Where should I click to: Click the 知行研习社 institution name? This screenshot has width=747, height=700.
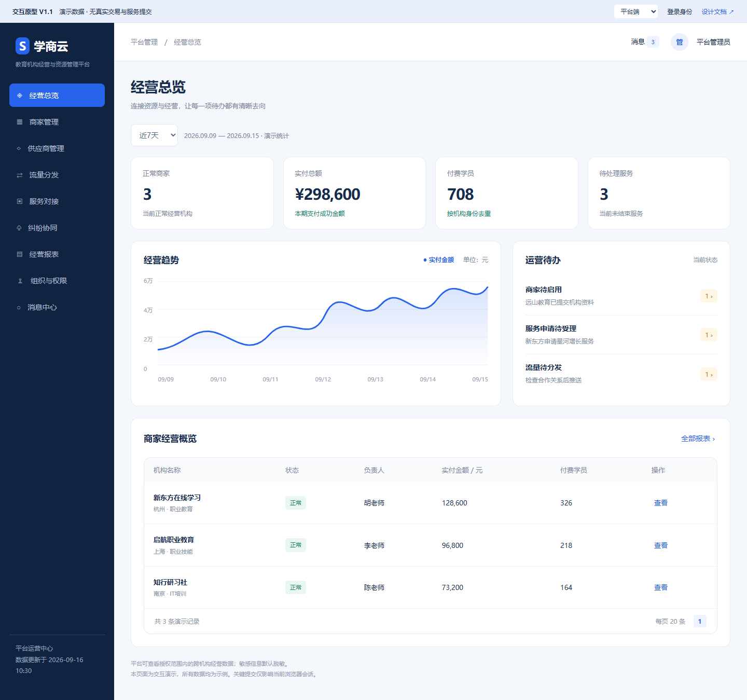[170, 582]
